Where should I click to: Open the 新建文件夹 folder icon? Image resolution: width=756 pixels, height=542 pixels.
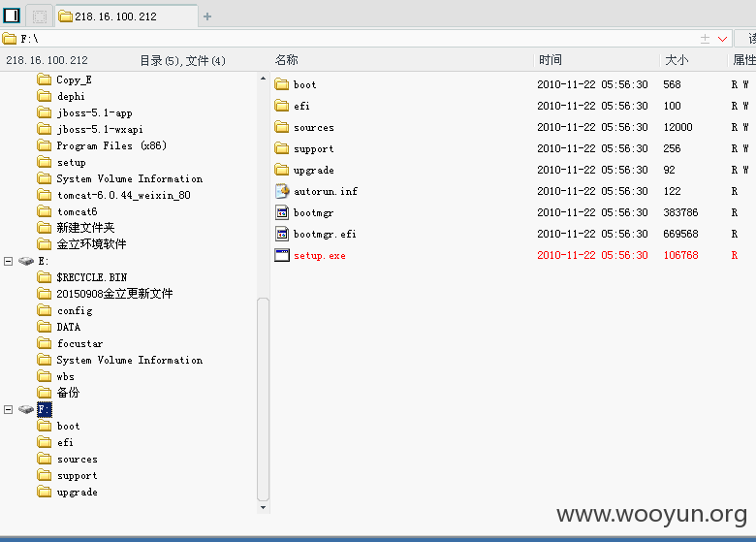pyautogui.click(x=45, y=228)
